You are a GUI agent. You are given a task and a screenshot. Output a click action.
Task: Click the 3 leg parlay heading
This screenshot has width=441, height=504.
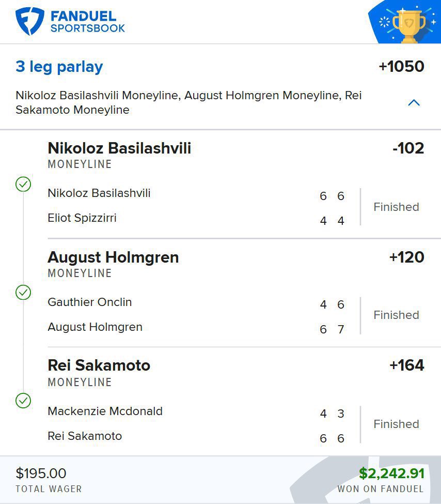coord(59,67)
